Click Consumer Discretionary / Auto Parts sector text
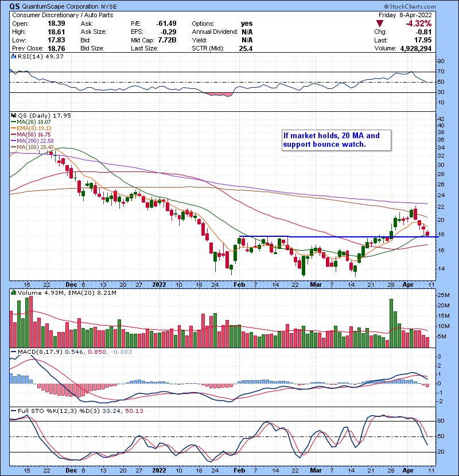 [63, 15]
